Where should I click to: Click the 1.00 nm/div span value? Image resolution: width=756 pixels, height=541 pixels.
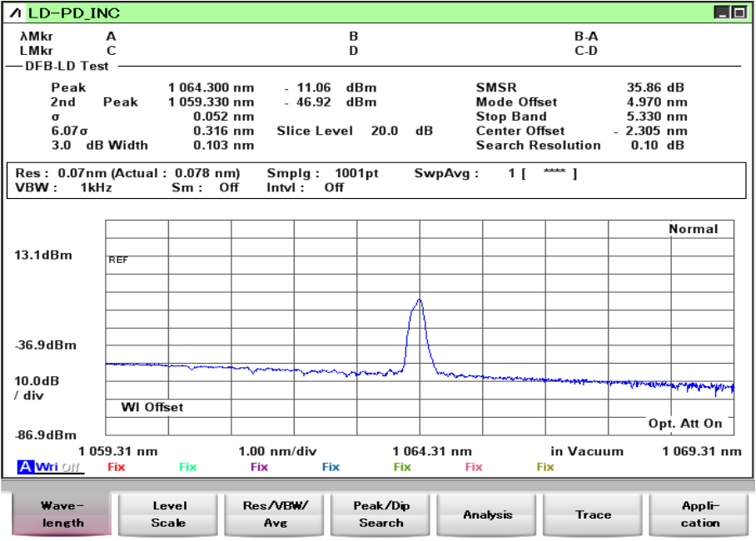click(x=277, y=451)
